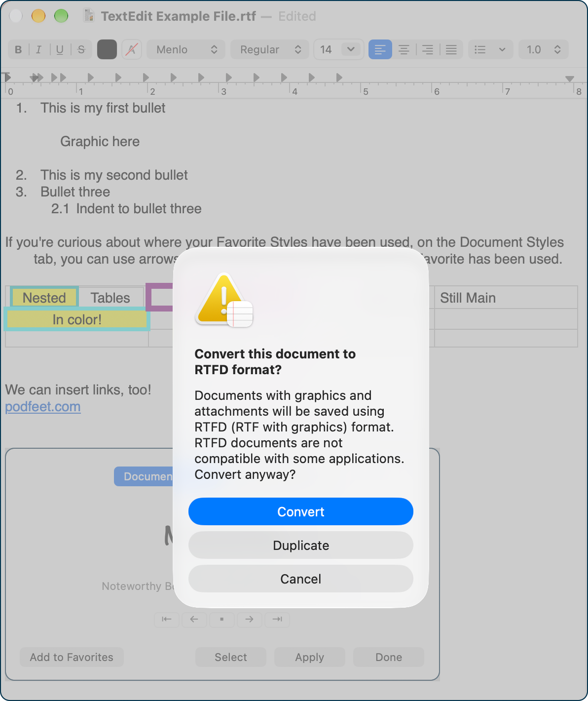588x701 pixels.
Task: Jump to last style occurrence arrow
Action: pos(277,619)
